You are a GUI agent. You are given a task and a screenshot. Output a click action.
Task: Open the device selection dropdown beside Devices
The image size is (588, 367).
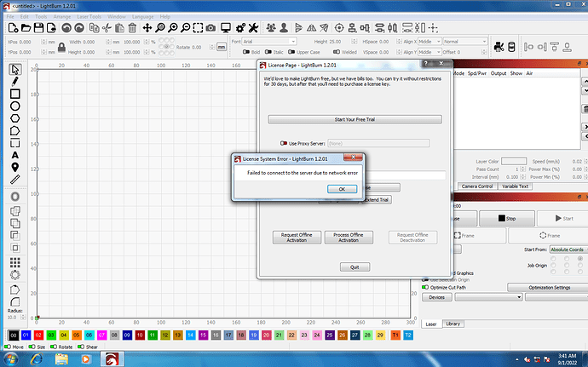(488, 297)
